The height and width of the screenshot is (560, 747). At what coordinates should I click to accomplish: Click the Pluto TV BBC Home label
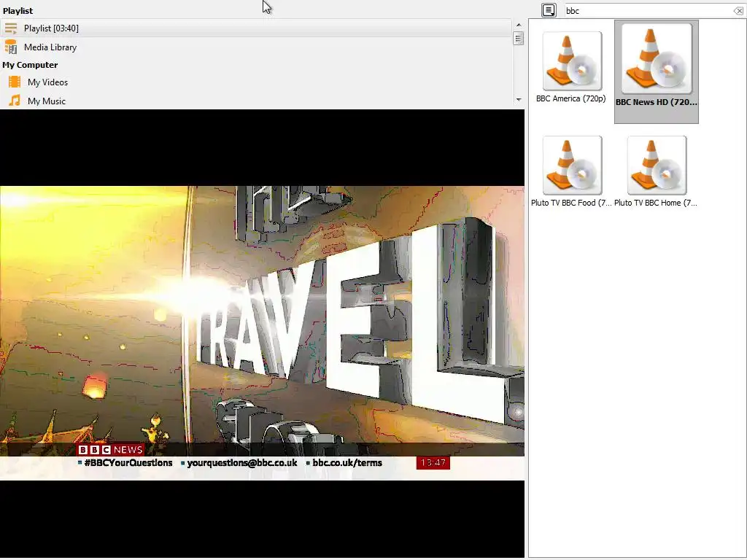point(656,203)
